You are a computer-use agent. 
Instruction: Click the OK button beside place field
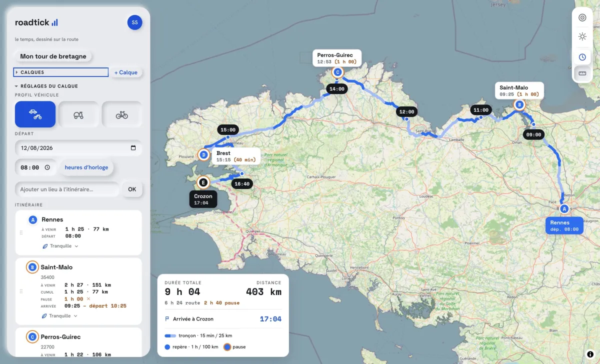[x=132, y=189]
